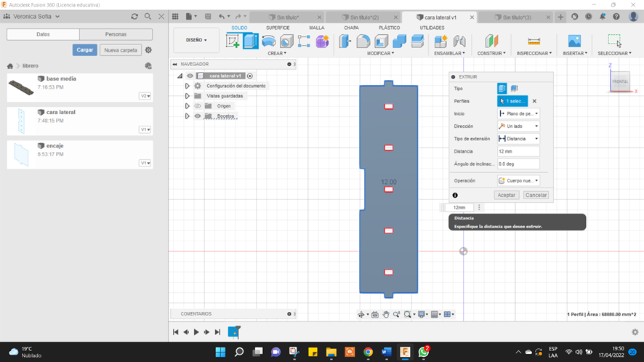Open the notifications bell
644x362 pixels.
coord(602,17)
